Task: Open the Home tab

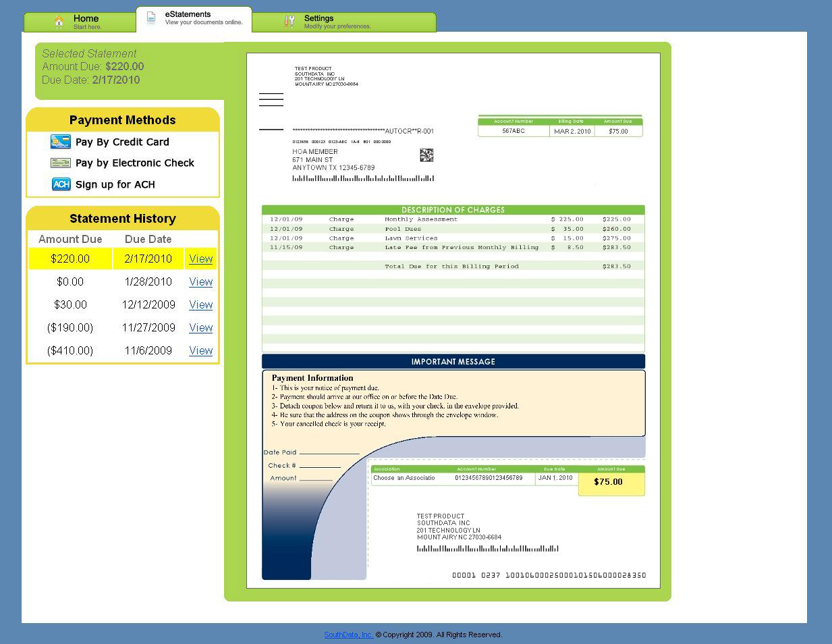Action: pos(86,22)
